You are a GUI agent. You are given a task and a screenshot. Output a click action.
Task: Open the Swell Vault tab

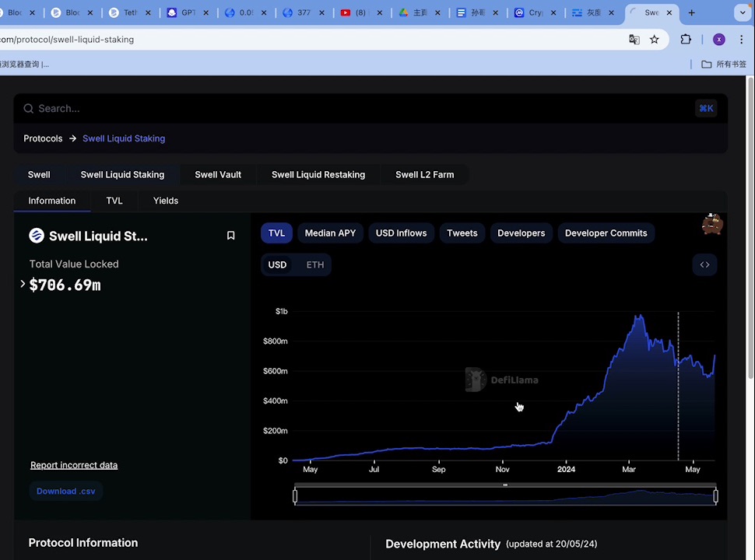point(218,175)
